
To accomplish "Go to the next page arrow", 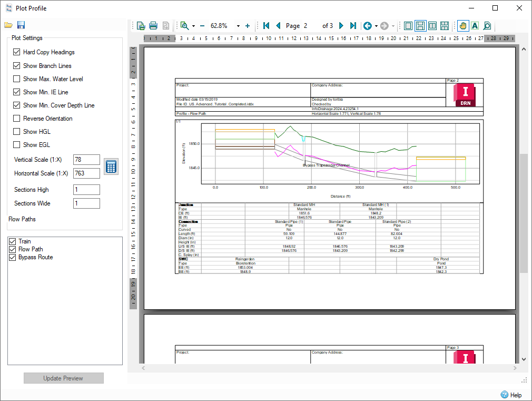I will [341, 26].
